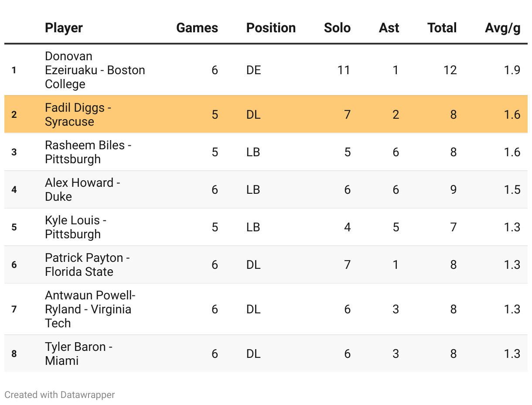Select Rasheem Biles - Pittsburgh player name

[88, 152]
